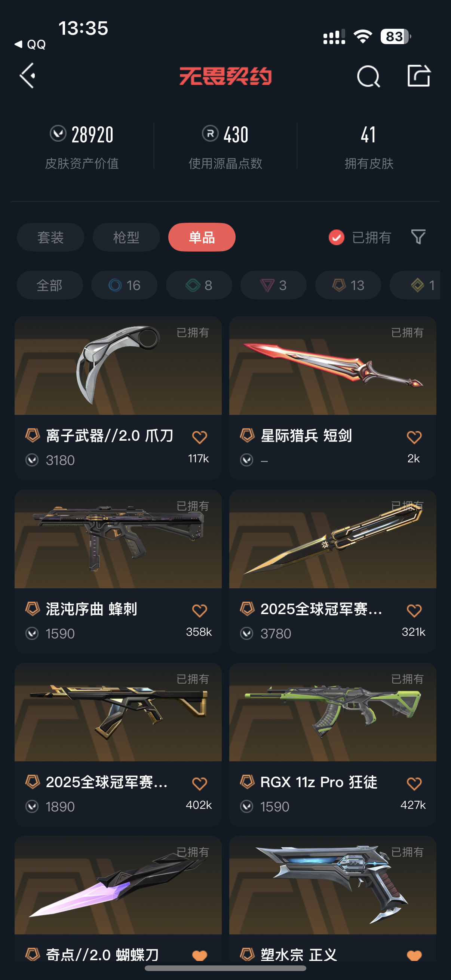Select the 全部 rarity filter
This screenshot has height=980, width=451.
[49, 285]
